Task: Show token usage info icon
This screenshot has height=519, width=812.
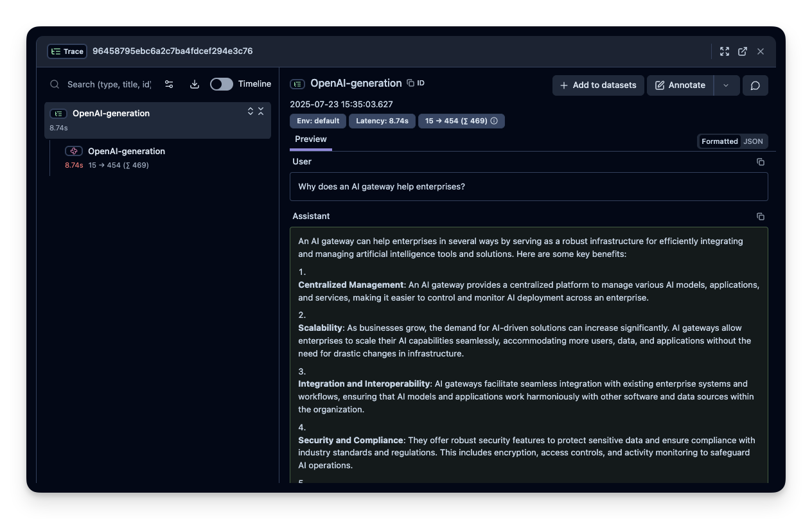Action: 494,121
